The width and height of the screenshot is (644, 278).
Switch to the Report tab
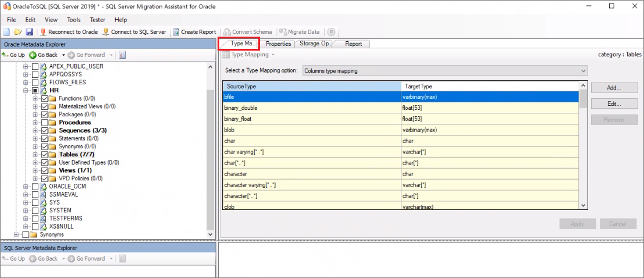353,44
